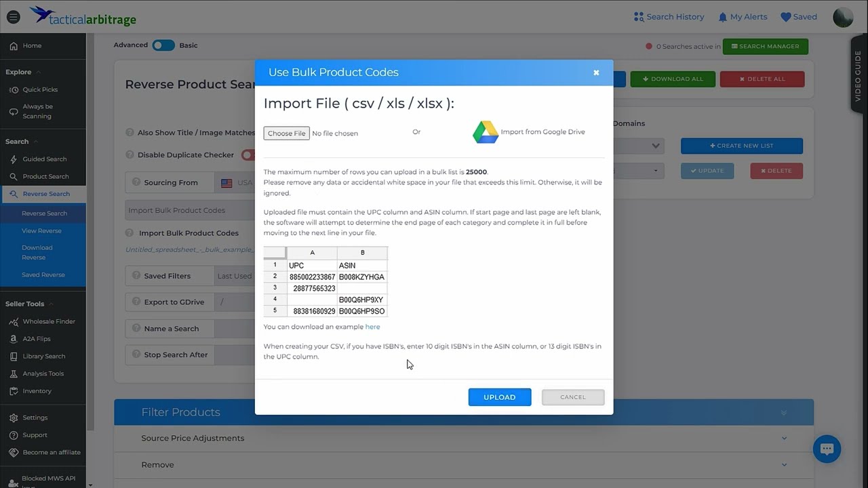Collapse the Explore section

[x=23, y=72]
